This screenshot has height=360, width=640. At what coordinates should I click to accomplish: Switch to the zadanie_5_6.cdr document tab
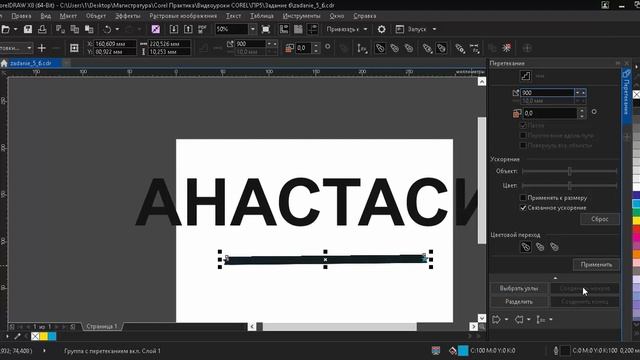click(x=31, y=63)
